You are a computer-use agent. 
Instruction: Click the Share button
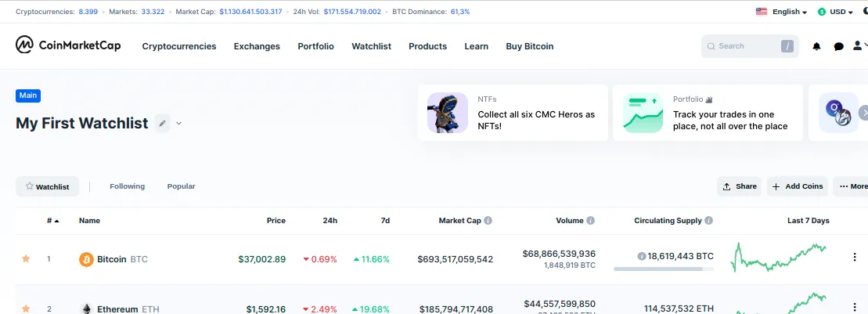click(739, 186)
